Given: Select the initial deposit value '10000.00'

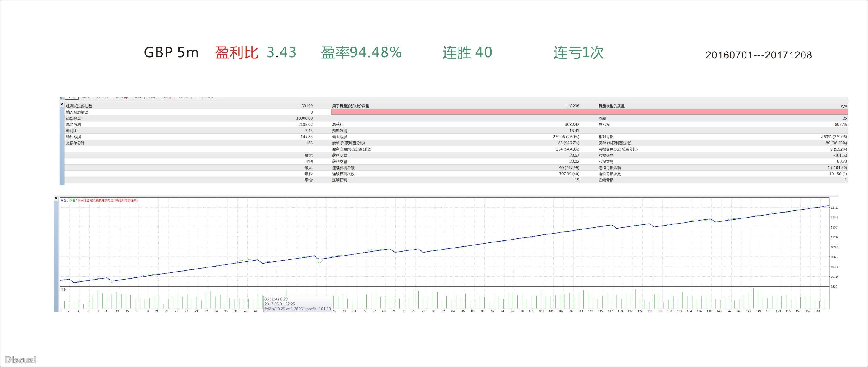Looking at the screenshot, I should pos(304,118).
